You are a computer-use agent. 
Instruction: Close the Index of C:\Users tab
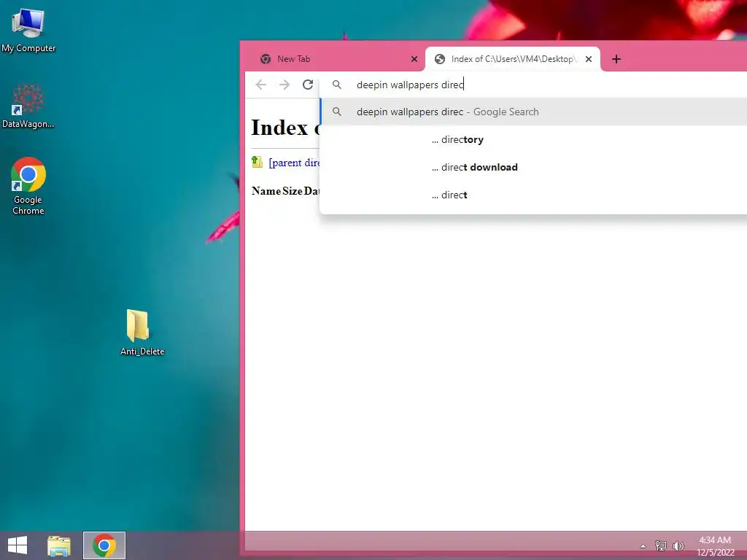coord(589,59)
